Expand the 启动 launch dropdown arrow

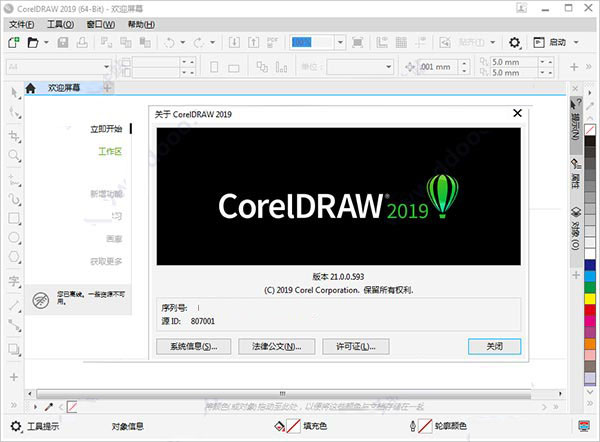576,42
